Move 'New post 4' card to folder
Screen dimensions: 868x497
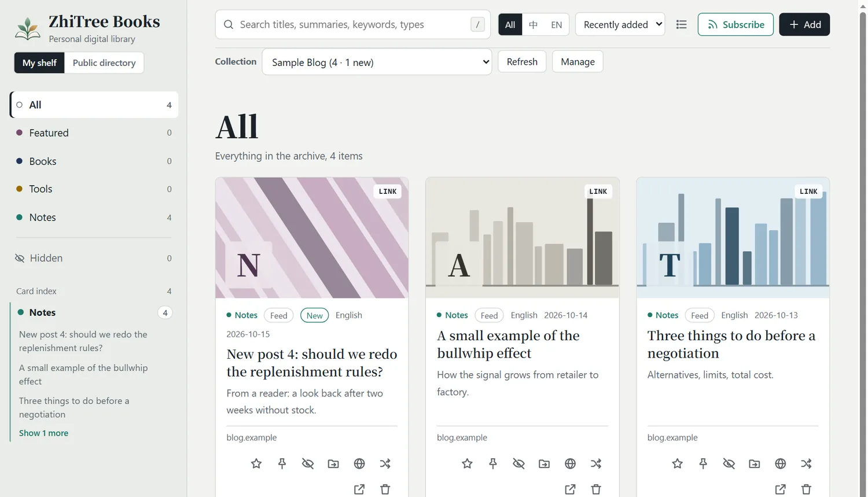tap(333, 463)
